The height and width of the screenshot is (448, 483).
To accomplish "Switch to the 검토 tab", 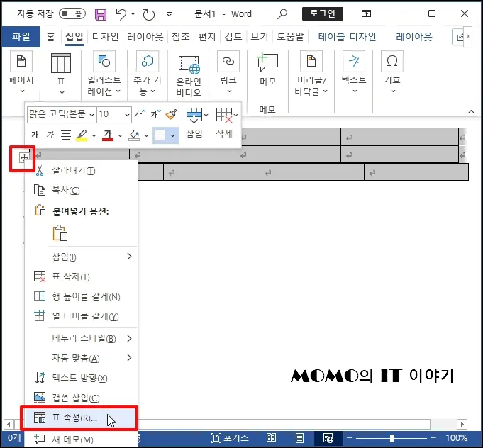I will tap(233, 37).
